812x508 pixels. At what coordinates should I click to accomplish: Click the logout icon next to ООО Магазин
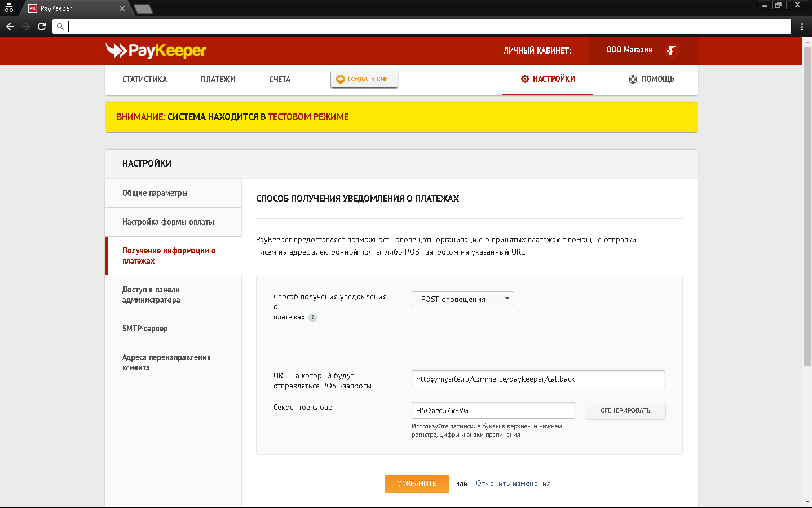tap(671, 51)
